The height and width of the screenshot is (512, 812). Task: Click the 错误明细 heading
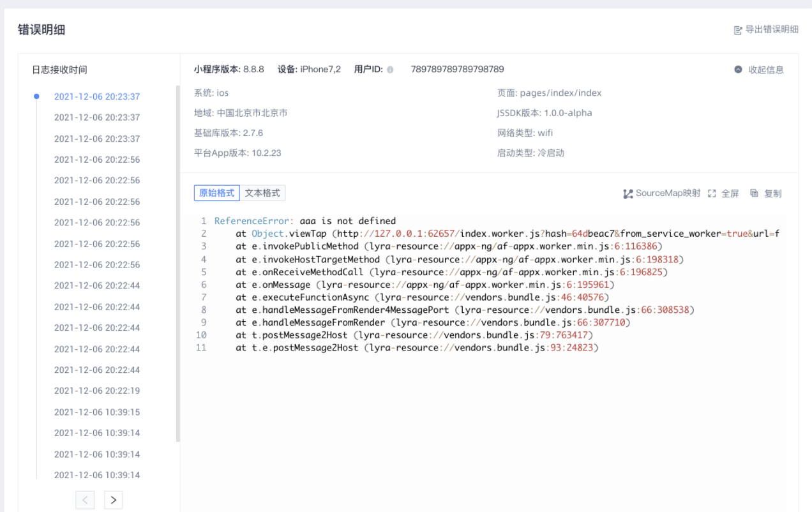click(x=41, y=30)
